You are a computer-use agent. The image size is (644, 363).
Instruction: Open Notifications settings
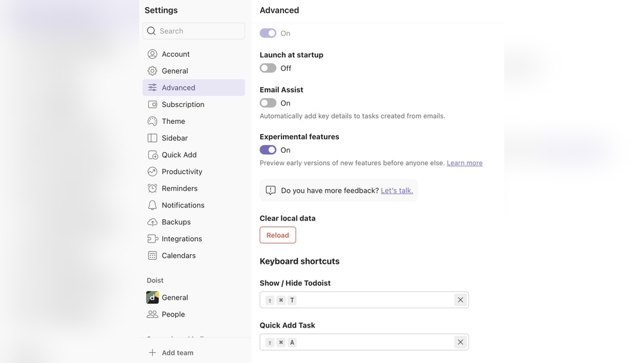click(x=194, y=205)
